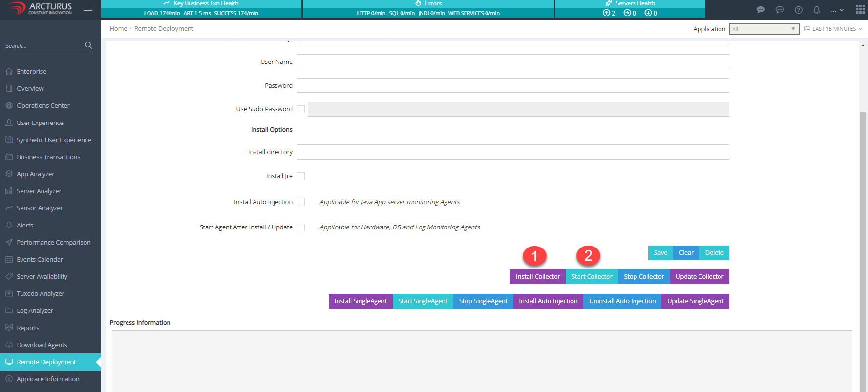This screenshot has width=868, height=392.
Task: Open the notifications bell icon
Action: pyautogui.click(x=817, y=10)
